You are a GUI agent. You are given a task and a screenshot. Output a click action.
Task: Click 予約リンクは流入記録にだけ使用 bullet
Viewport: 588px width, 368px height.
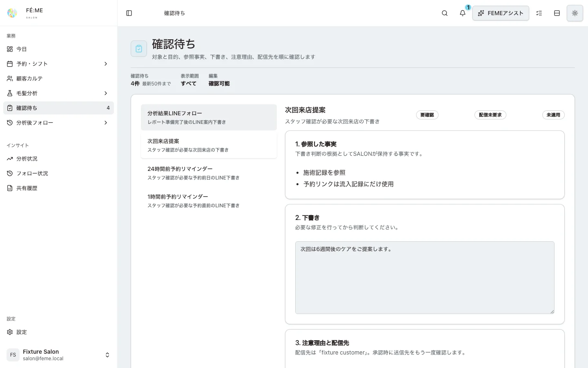pos(348,184)
